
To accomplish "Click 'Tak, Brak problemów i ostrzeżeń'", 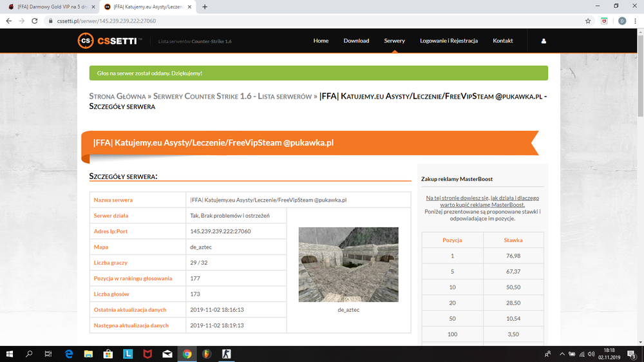I will point(230,215).
